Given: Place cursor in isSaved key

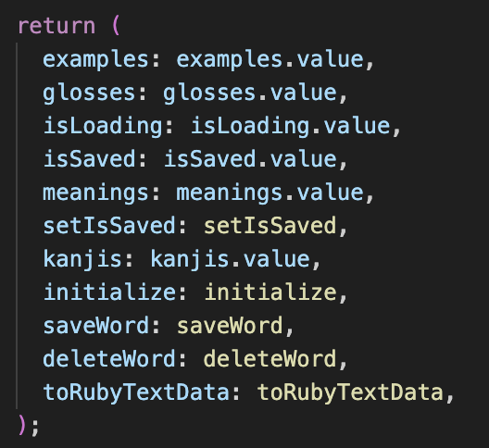Looking at the screenshot, I should 89,159.
